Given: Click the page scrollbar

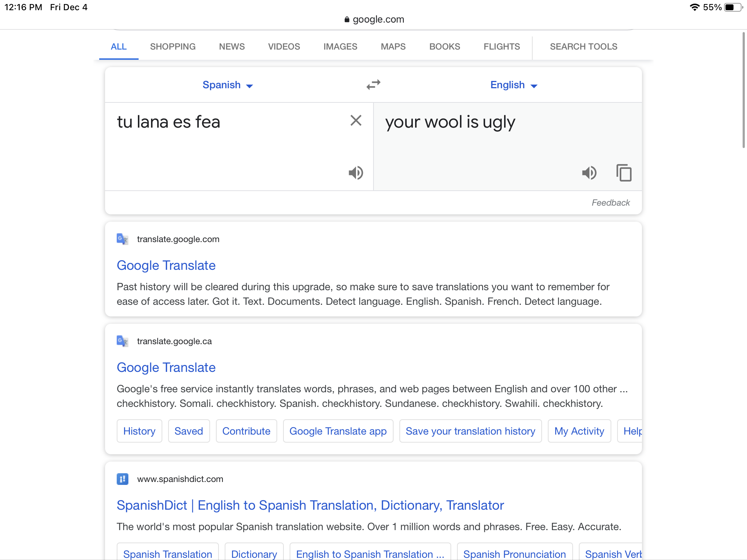Looking at the screenshot, I should [x=743, y=90].
